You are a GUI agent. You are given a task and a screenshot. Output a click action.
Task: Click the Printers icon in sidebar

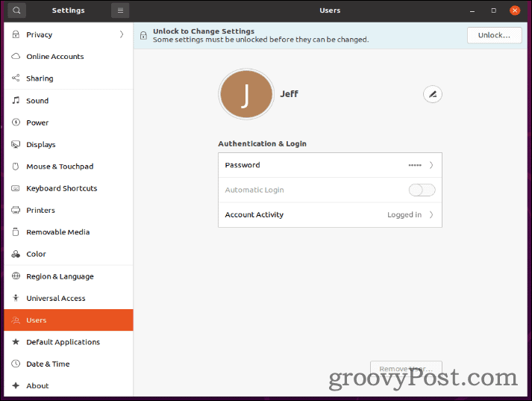[x=16, y=211]
